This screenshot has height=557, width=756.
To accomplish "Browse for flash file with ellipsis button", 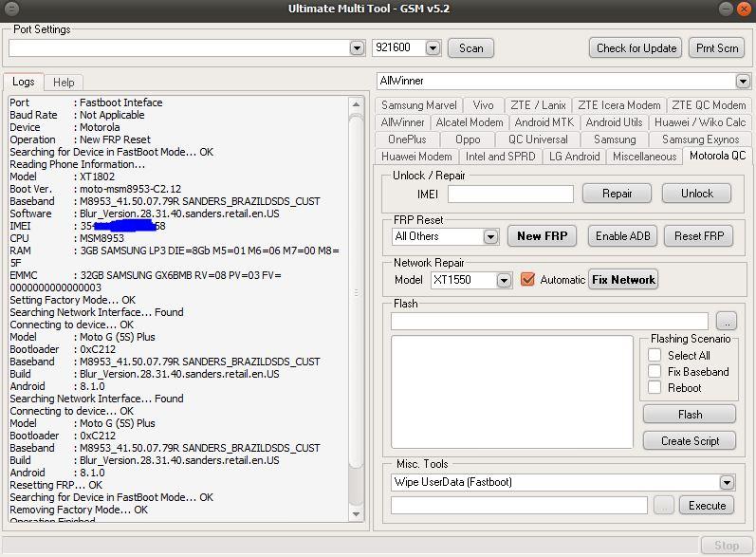I will [x=727, y=321].
